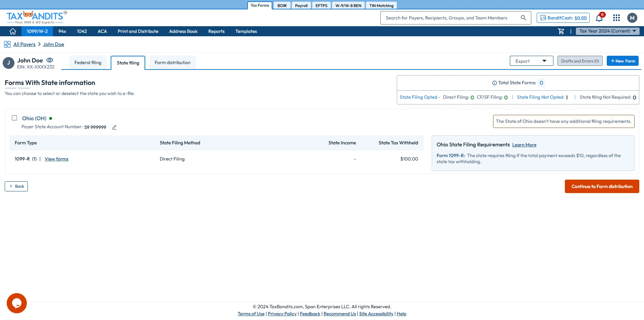644x320 pixels.
Task: Open Site Accessibility footer link
Action: point(376,314)
